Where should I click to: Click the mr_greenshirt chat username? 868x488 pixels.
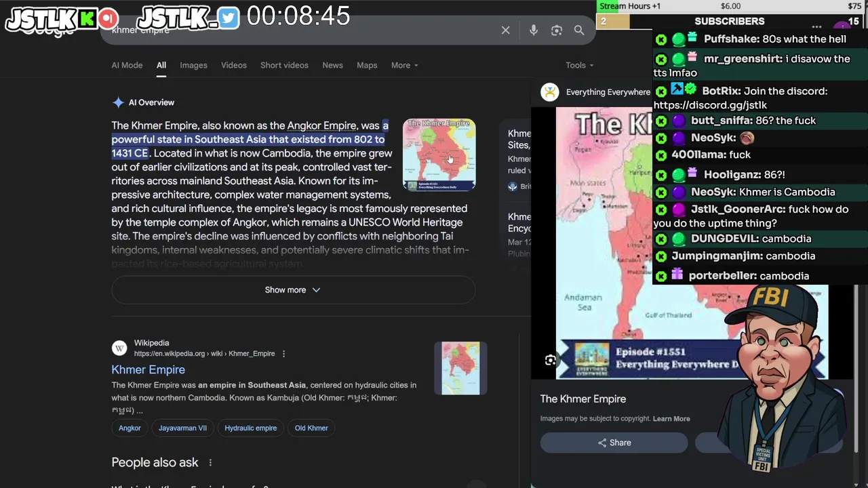742,59
